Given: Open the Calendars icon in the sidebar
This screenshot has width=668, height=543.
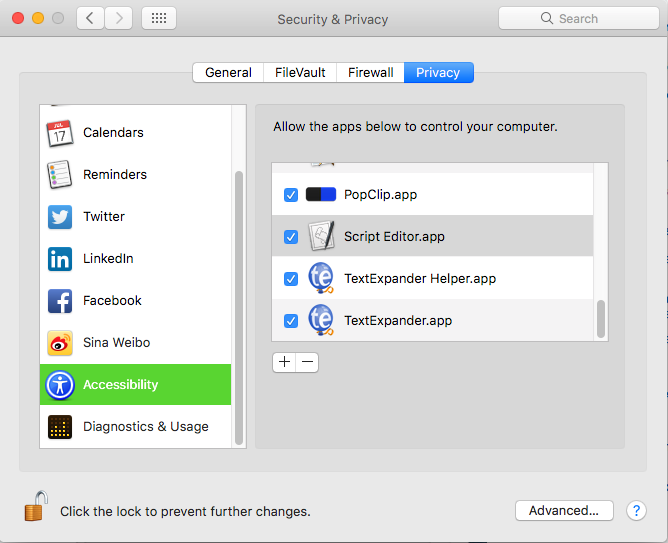Looking at the screenshot, I should [x=60, y=133].
